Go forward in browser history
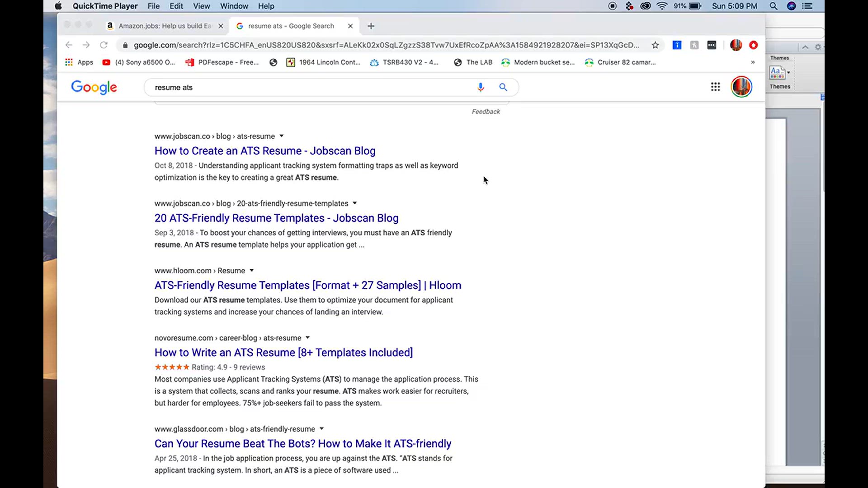 pos(86,45)
